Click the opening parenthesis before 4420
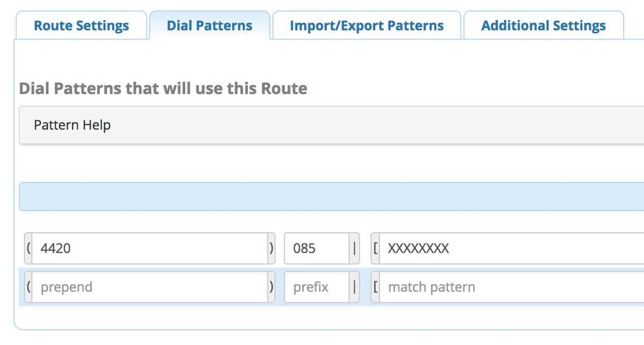 click(28, 248)
